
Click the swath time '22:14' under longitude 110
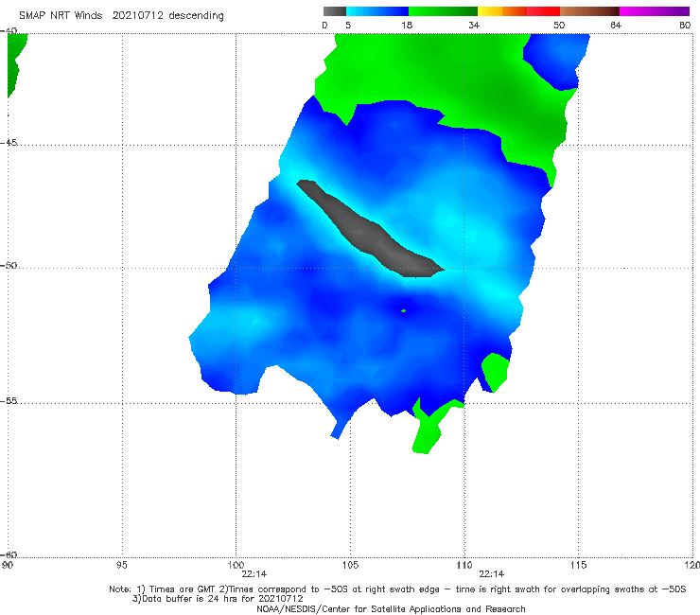492,574
